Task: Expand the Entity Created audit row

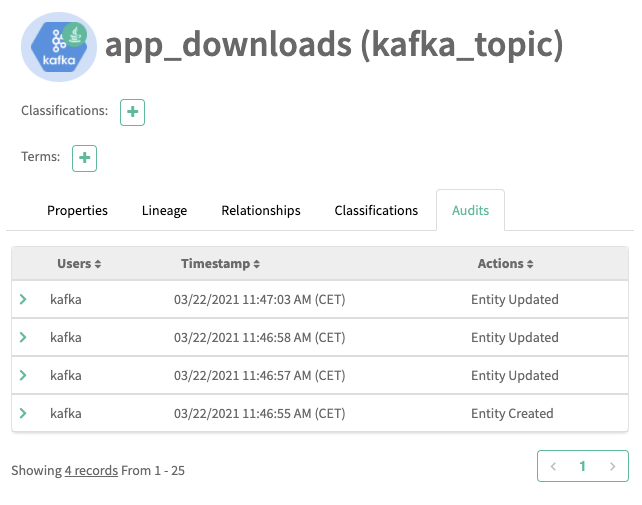Action: pos(23,413)
